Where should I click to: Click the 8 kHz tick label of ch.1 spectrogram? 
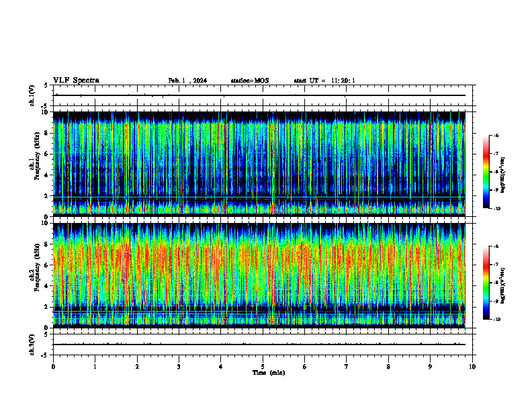[x=48, y=133]
